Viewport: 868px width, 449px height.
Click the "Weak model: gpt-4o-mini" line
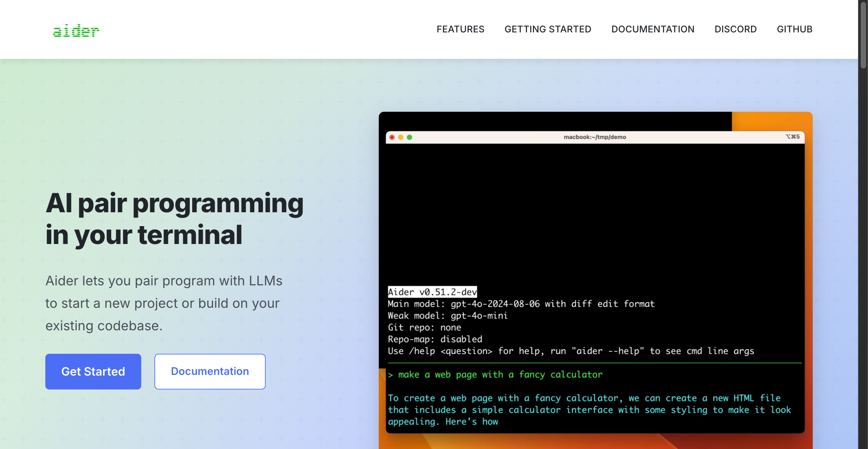[x=448, y=316]
